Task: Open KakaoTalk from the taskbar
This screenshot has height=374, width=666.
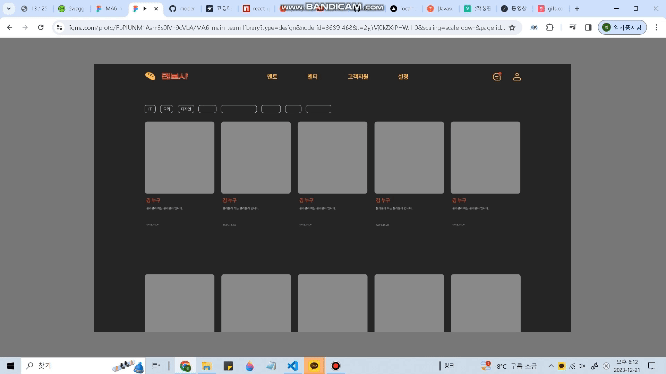Action: click(x=314, y=366)
